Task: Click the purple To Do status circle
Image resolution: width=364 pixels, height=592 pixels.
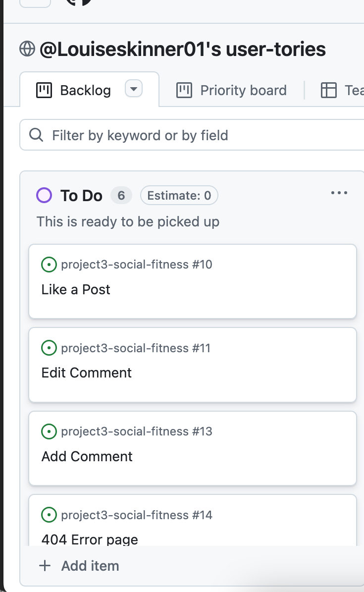Action: 44,195
